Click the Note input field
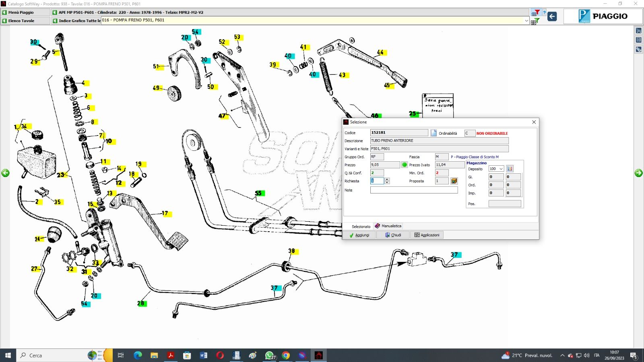Screen dimensions: 644x362 tap(414, 190)
